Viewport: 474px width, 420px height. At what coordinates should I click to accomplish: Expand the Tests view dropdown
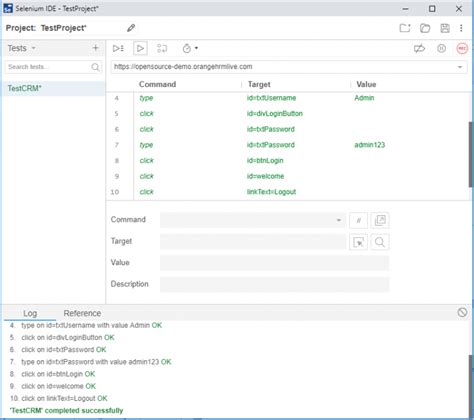(33, 48)
